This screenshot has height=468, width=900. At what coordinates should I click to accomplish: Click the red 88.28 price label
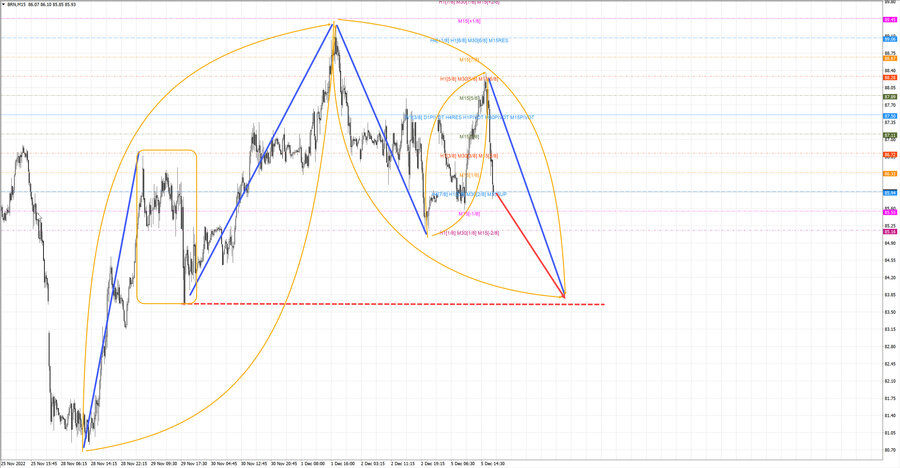coord(890,78)
